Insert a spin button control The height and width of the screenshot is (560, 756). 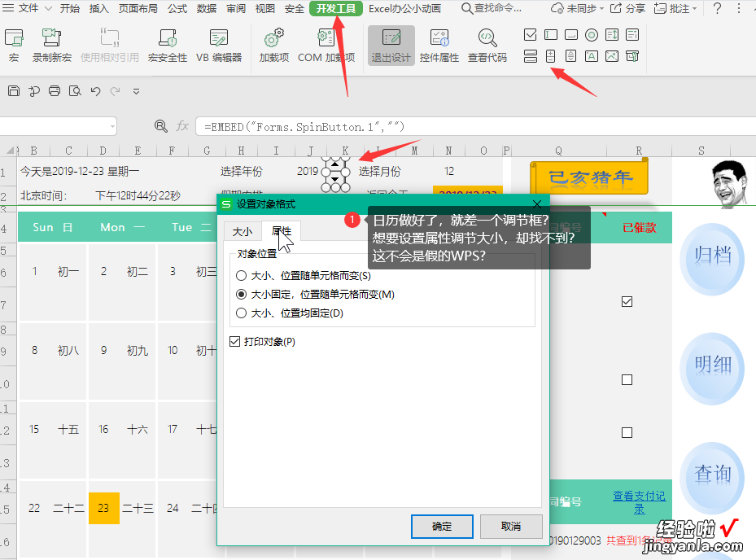pos(550,56)
